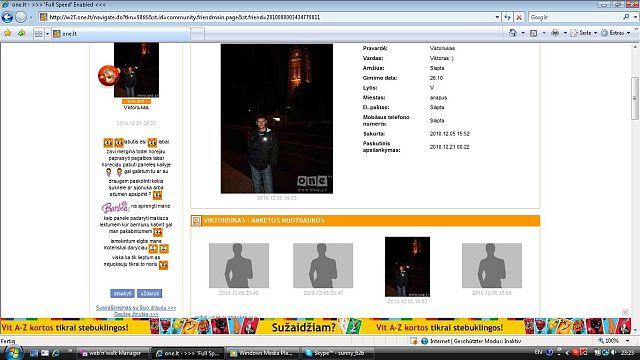The height and width of the screenshot is (360, 640).
Task: Open the large main profile photo
Action: point(277,119)
